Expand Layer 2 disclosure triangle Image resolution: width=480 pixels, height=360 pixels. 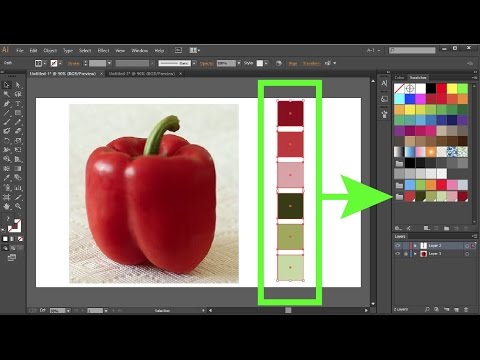pyautogui.click(x=415, y=246)
